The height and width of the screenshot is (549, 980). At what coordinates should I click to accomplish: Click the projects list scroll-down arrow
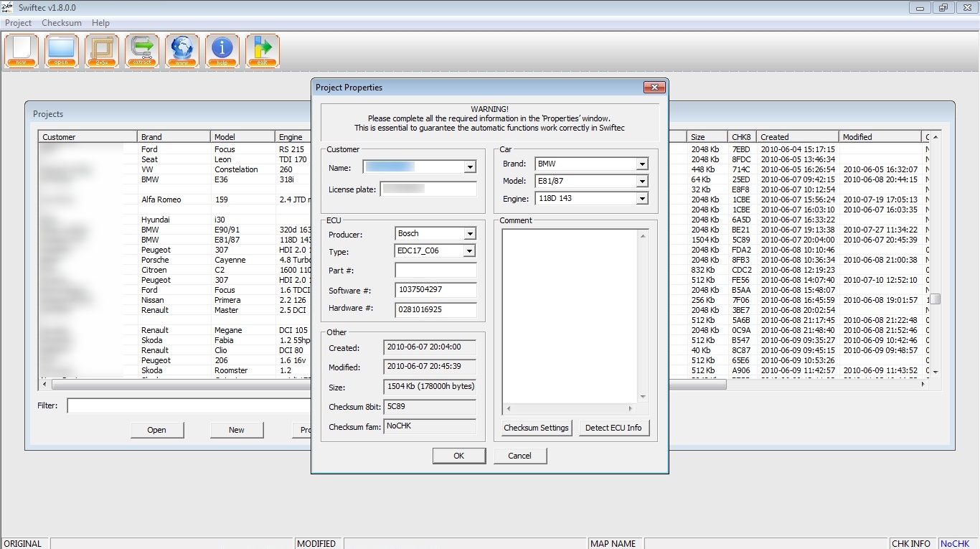(x=935, y=372)
